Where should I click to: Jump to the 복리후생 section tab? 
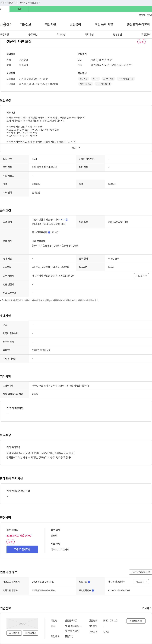tap(89, 34)
